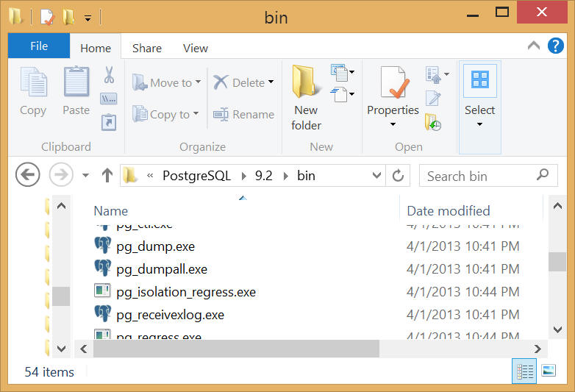Click the PostgreSQL breadcrumb segment

click(196, 176)
